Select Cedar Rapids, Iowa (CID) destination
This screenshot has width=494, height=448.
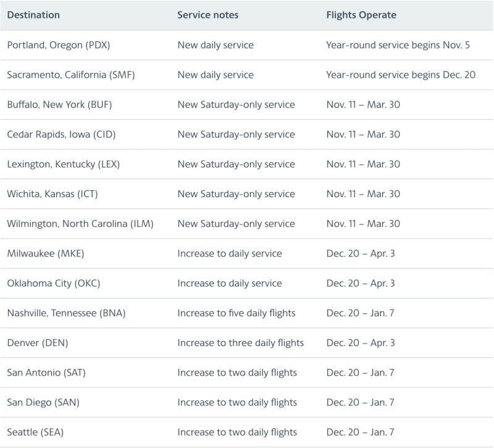(x=61, y=134)
